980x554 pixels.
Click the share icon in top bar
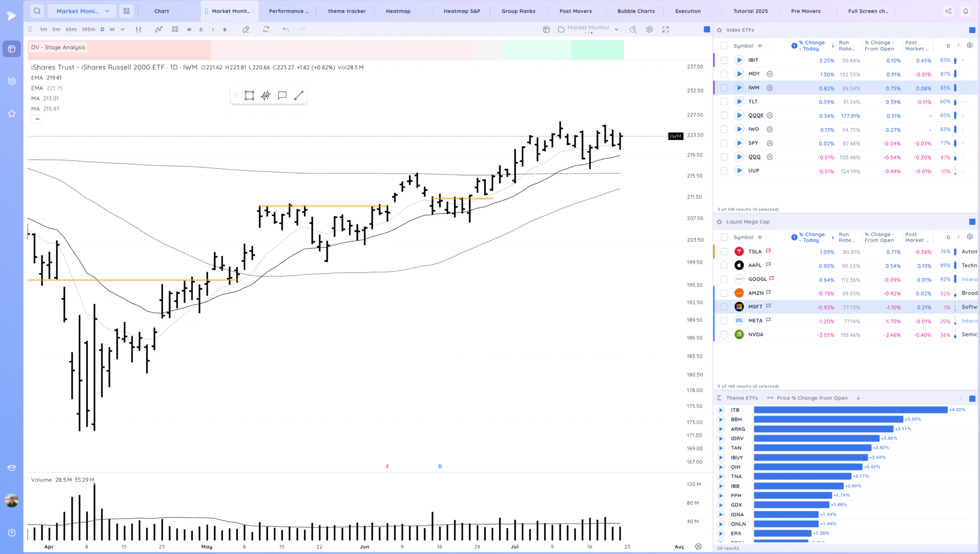click(948, 11)
